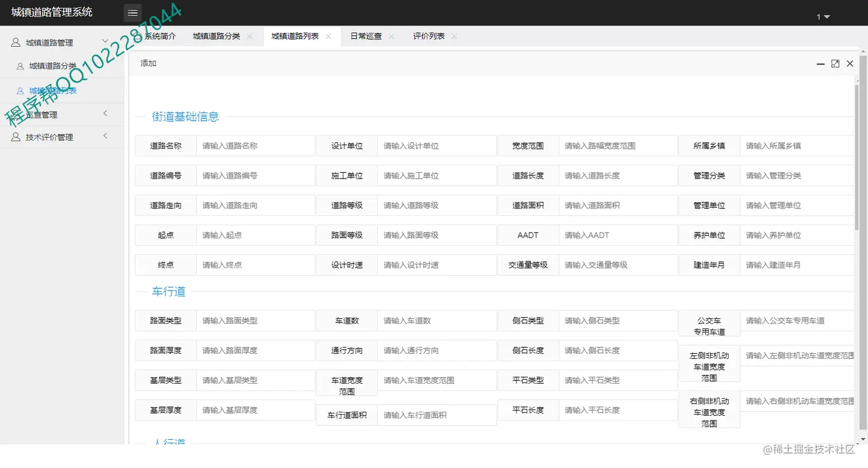Viewport: 868px width, 468px height.
Task: Toggle the sidebar with the hamburger menu icon
Action: click(133, 13)
